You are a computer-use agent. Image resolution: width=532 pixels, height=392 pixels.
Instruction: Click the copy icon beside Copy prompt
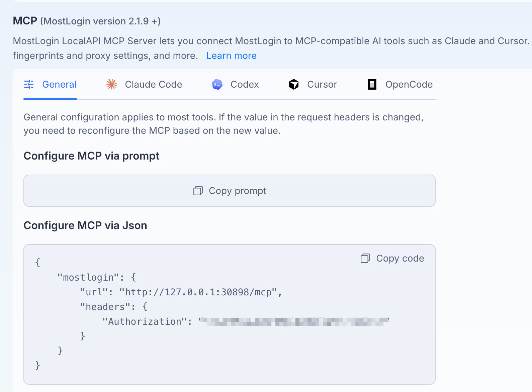[x=198, y=191]
